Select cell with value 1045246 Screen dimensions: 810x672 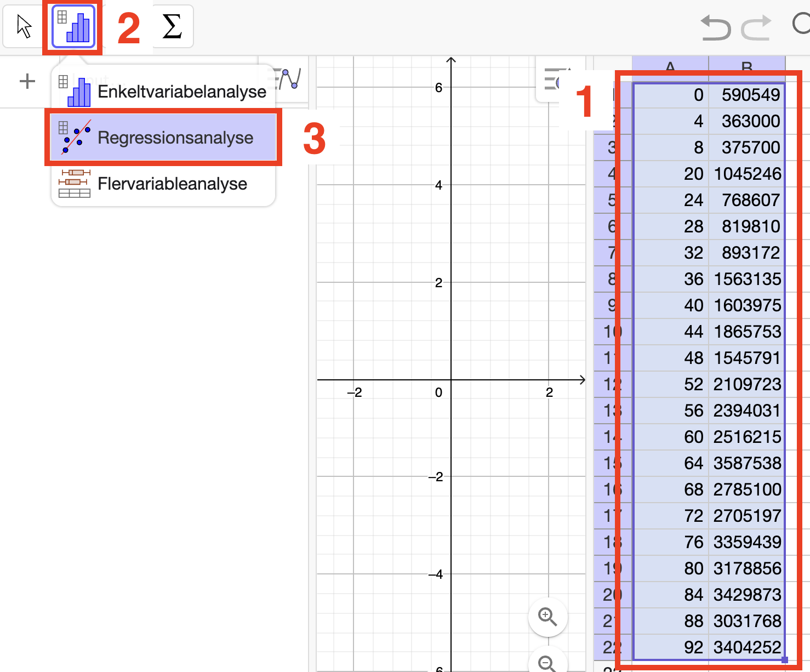(x=746, y=174)
